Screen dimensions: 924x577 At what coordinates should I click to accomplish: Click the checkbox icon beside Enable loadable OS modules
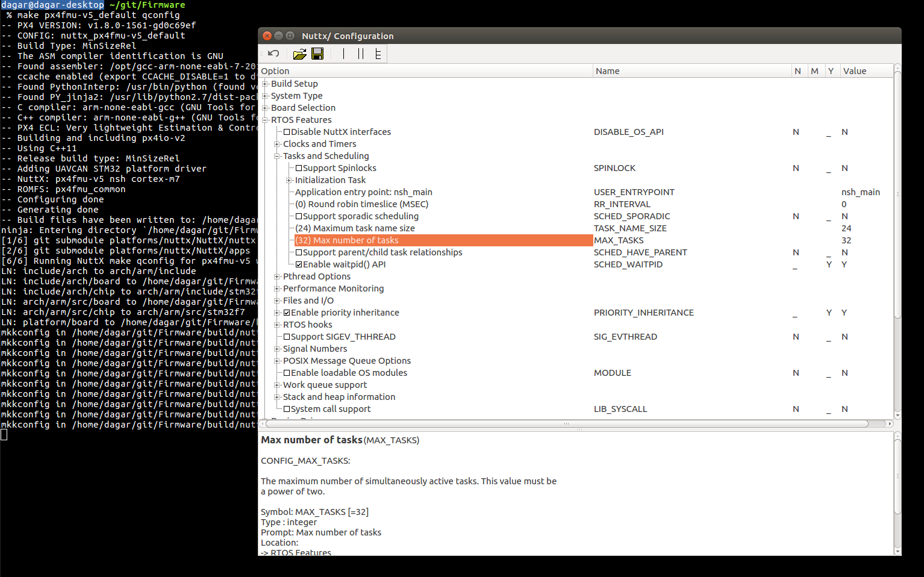point(287,372)
